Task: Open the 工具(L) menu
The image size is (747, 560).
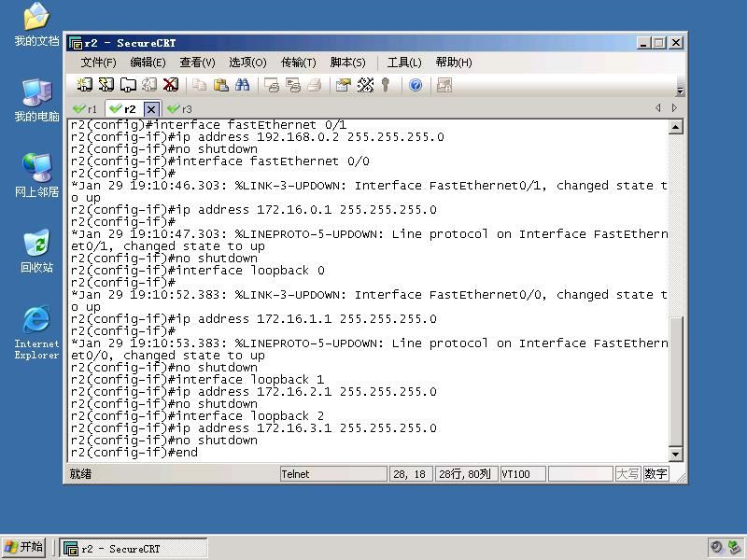Action: pyautogui.click(x=404, y=63)
